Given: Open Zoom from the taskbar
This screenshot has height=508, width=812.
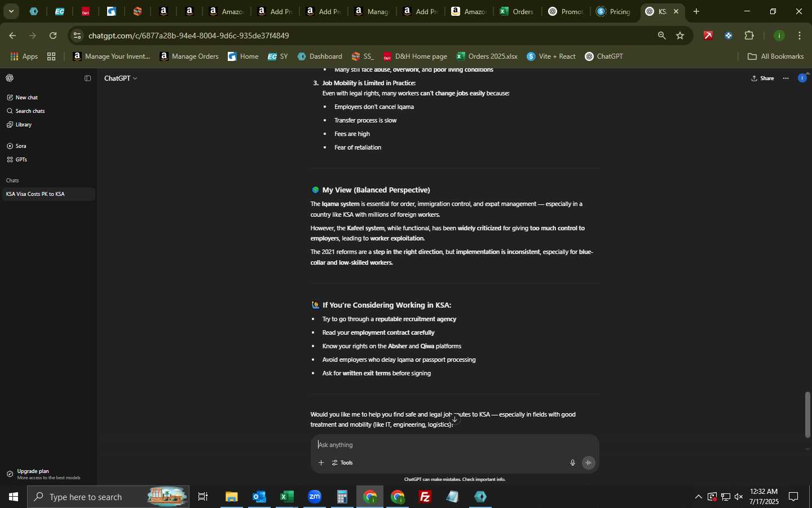Looking at the screenshot, I should click(315, 497).
